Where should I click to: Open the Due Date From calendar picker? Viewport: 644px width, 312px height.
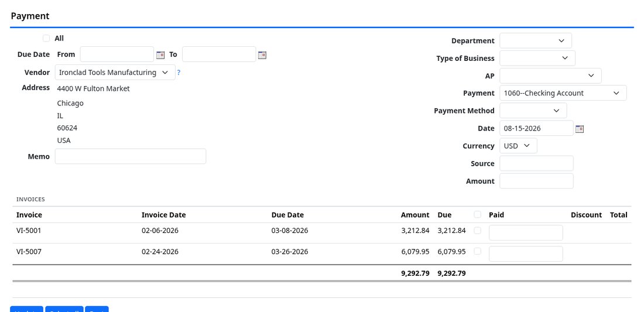160,54
